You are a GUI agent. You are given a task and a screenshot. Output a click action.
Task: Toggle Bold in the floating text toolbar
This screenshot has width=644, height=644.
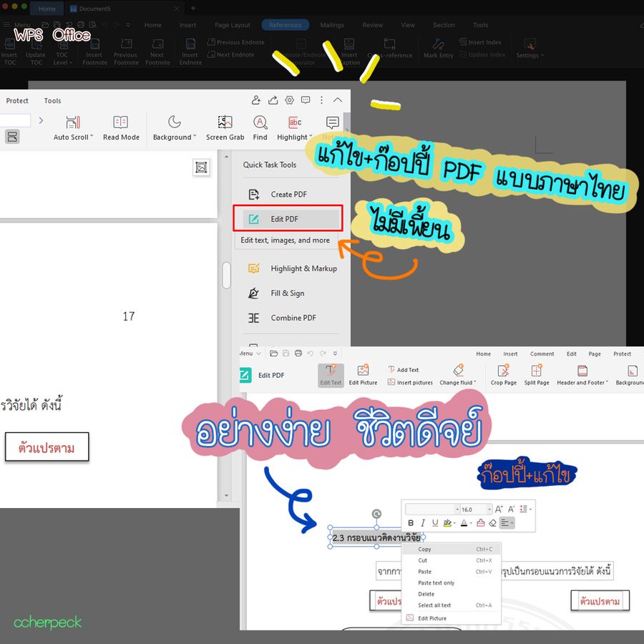click(410, 523)
